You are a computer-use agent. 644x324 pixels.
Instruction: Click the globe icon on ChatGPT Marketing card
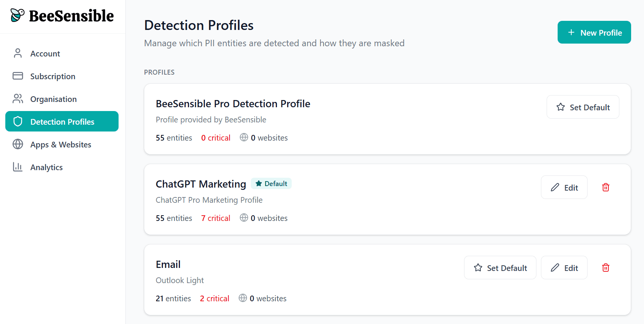tap(244, 218)
